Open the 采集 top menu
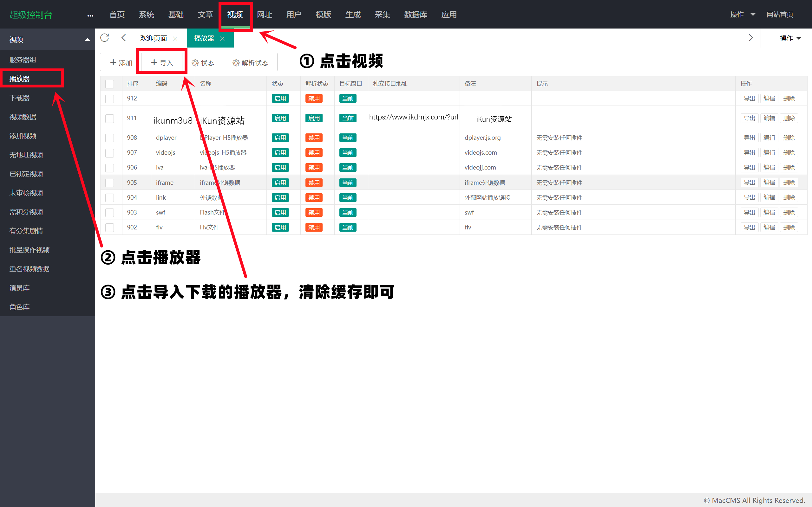This screenshot has width=812, height=507. 382,15
